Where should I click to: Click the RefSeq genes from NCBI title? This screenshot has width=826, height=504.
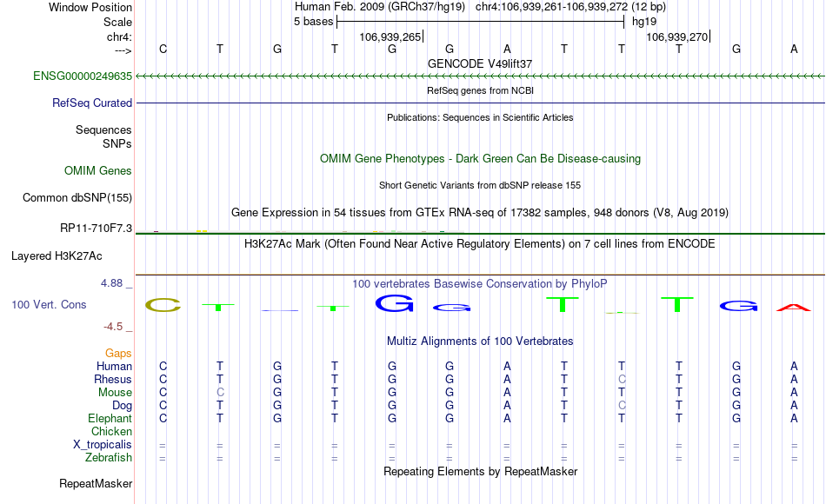480,90
